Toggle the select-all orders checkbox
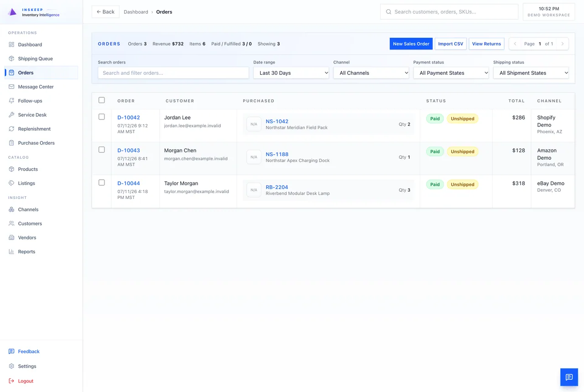 pyautogui.click(x=102, y=100)
